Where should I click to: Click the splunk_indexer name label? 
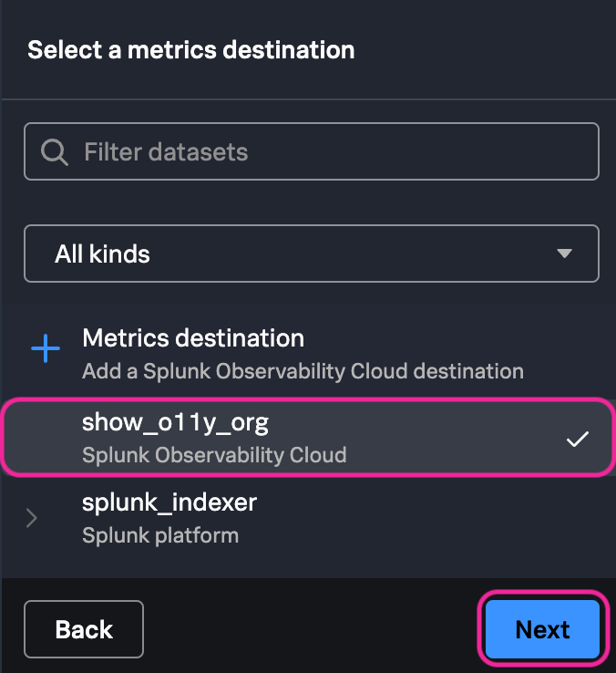[x=169, y=502]
